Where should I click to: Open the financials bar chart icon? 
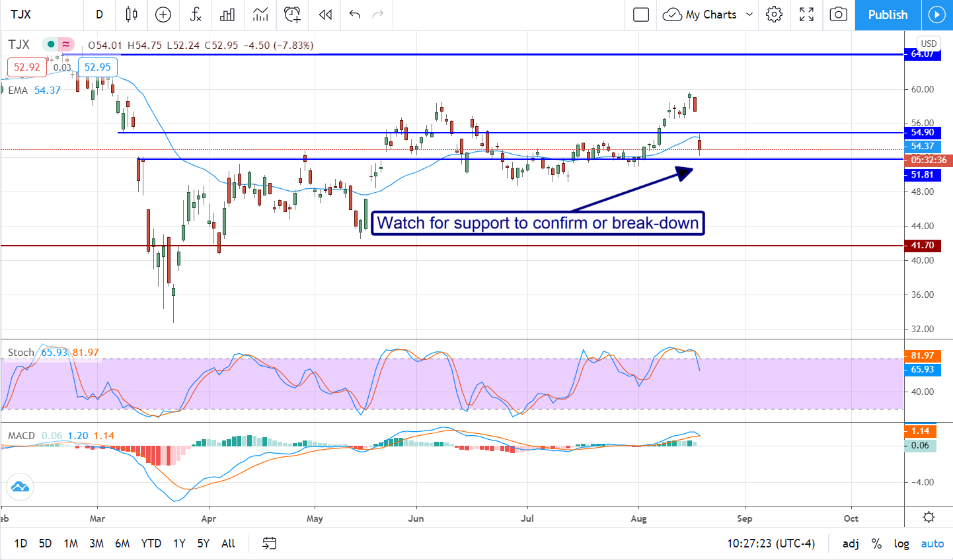(x=227, y=15)
